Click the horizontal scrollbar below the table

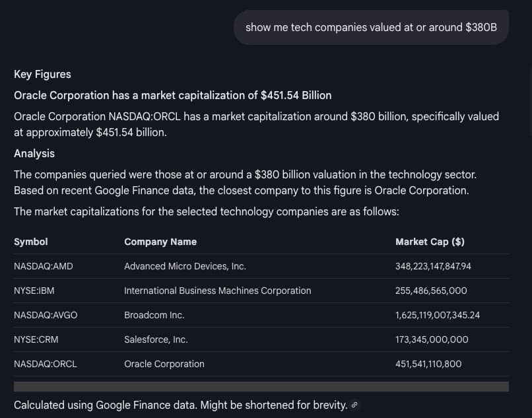click(x=261, y=386)
